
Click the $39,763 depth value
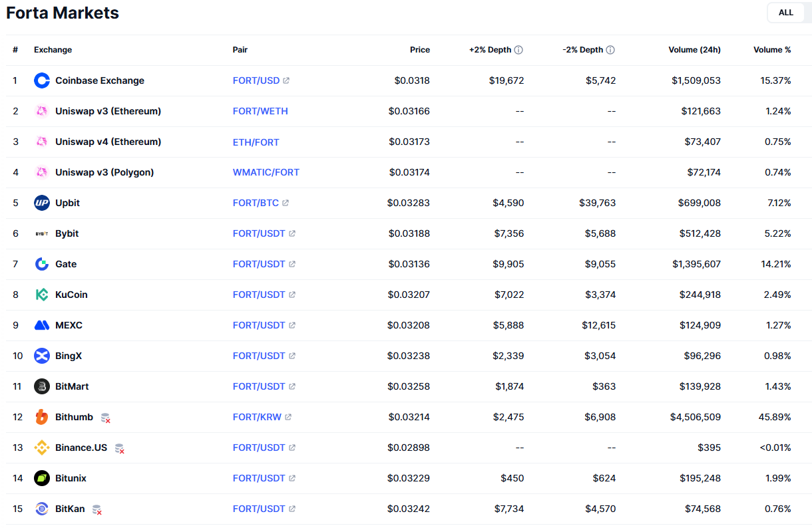[598, 203]
